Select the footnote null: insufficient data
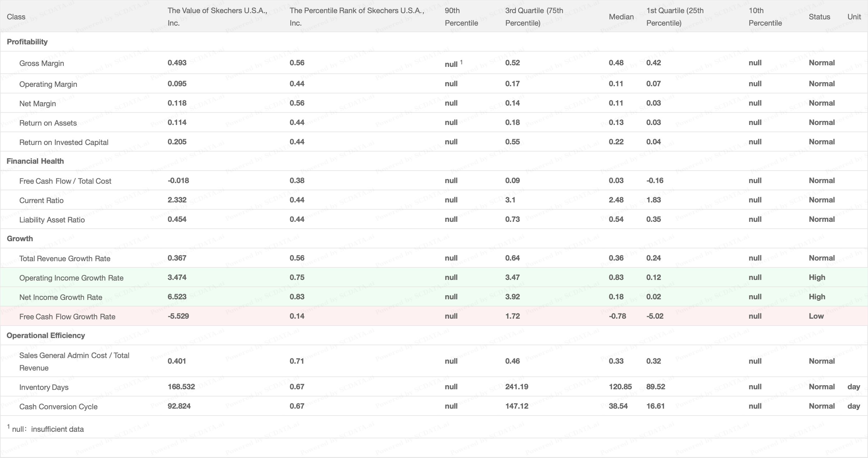This screenshot has width=868, height=458. point(46,429)
